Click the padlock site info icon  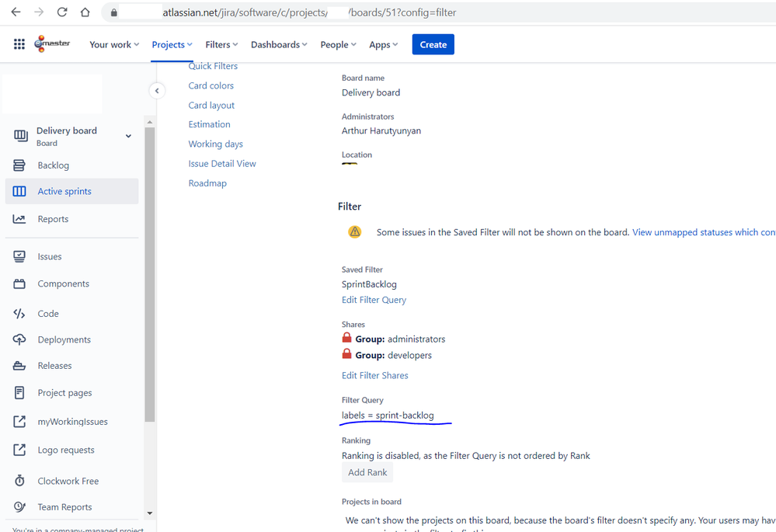click(114, 13)
